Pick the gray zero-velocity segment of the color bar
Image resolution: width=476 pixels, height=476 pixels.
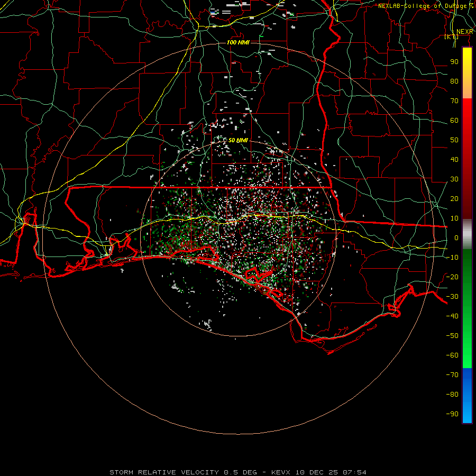click(467, 234)
